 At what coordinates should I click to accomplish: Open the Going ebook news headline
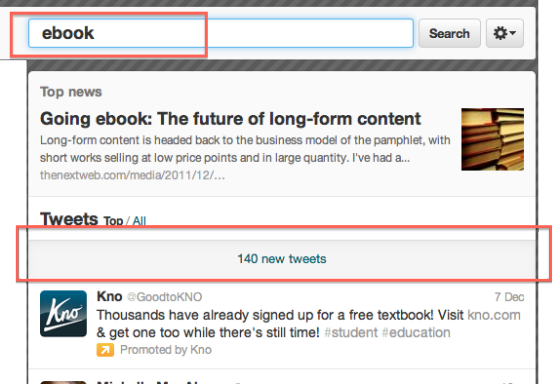tap(230, 119)
